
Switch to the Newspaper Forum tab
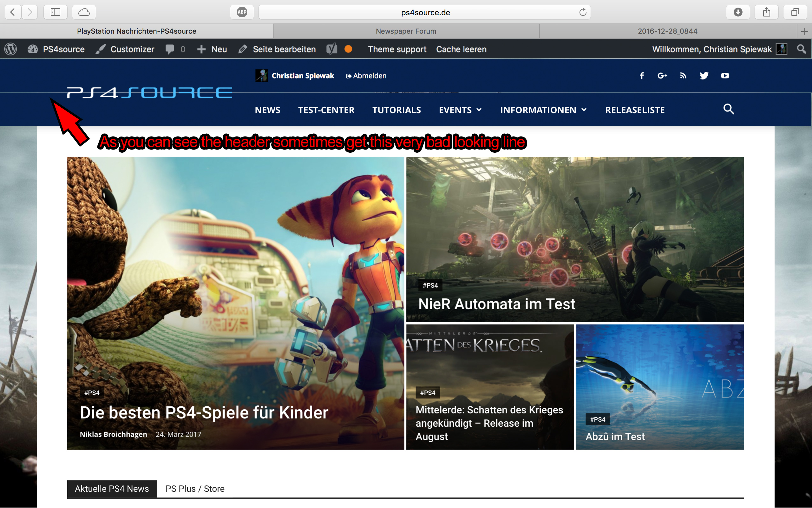[406, 31]
